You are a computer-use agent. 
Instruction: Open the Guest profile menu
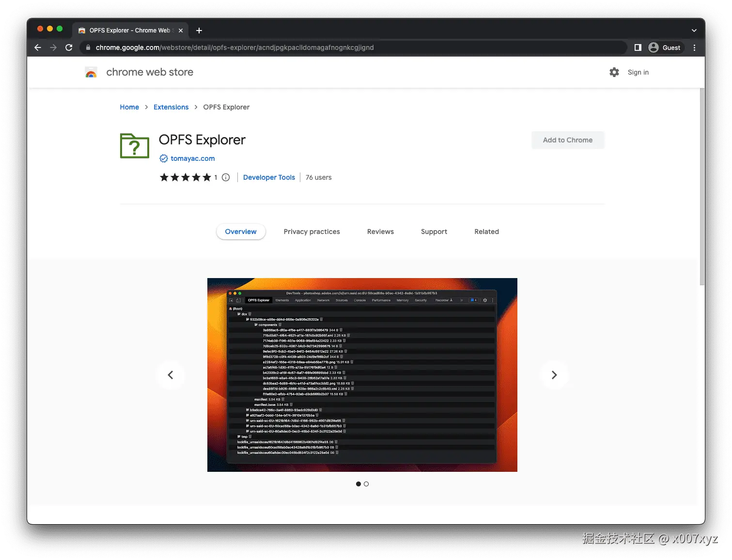coord(666,47)
